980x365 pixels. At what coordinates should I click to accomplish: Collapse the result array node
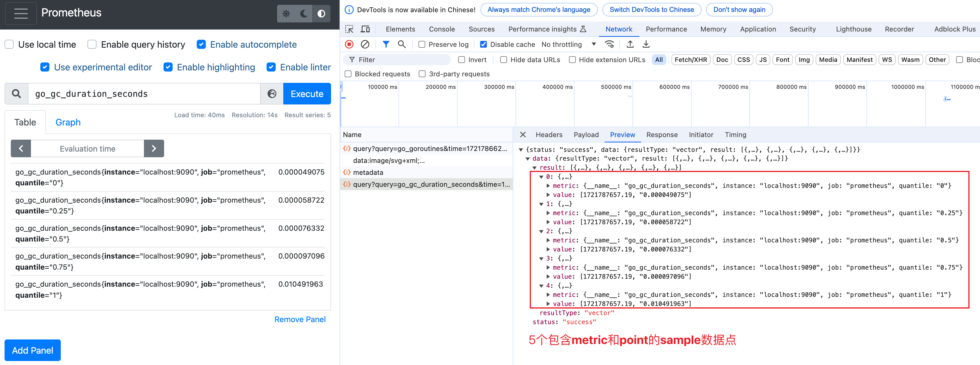[x=535, y=168]
